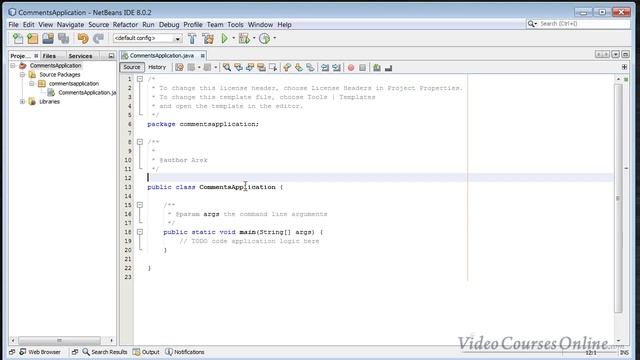Select the CommentsApplication.java editor tab

pos(162,56)
